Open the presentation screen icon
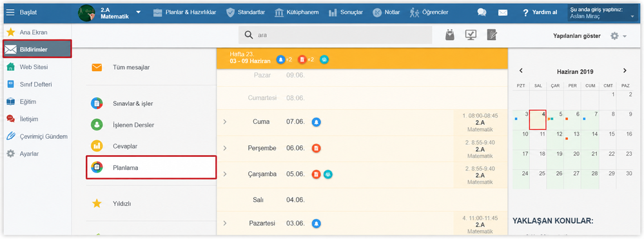Screen dimensions: 644x239 tap(471, 36)
